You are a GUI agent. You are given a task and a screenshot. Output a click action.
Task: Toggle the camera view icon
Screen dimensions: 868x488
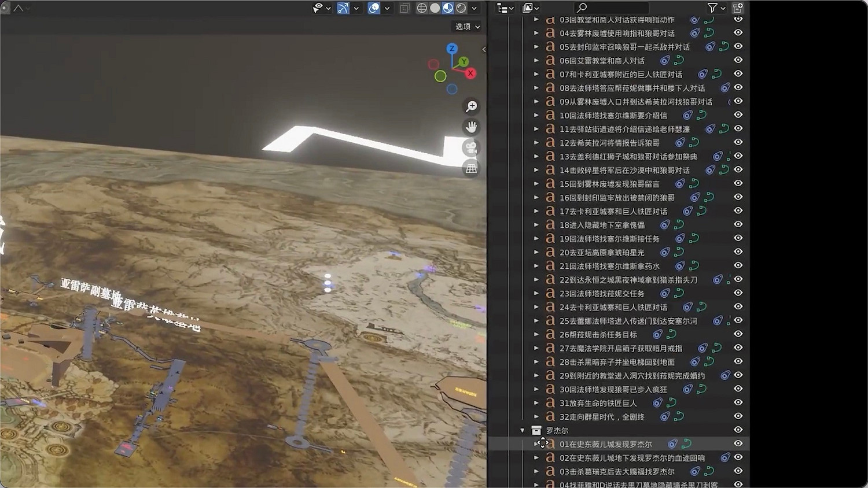click(471, 148)
